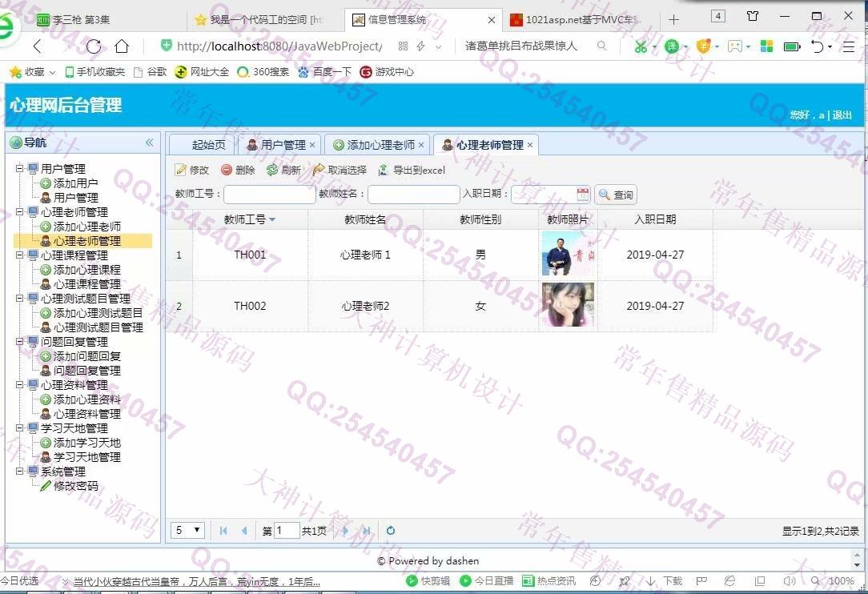Viewport: 868px width, 594px height.
Task: Collapse the 导航 navigation panel
Action: point(149,142)
